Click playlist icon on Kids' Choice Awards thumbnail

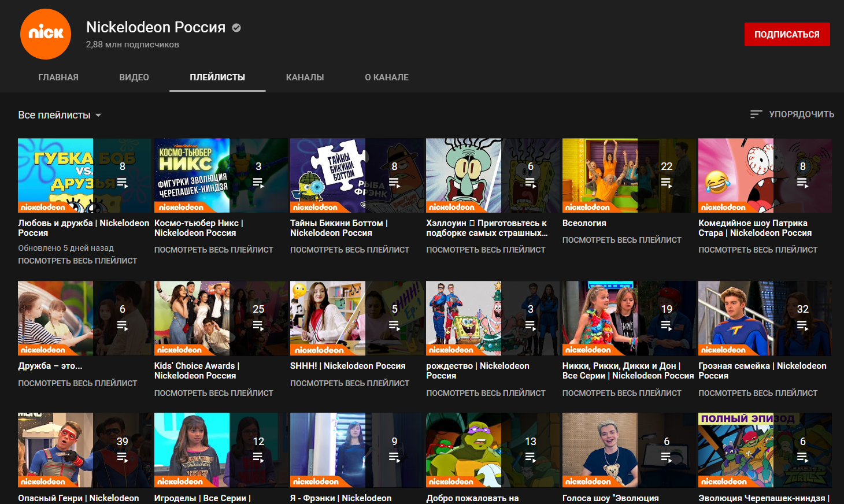258,326
